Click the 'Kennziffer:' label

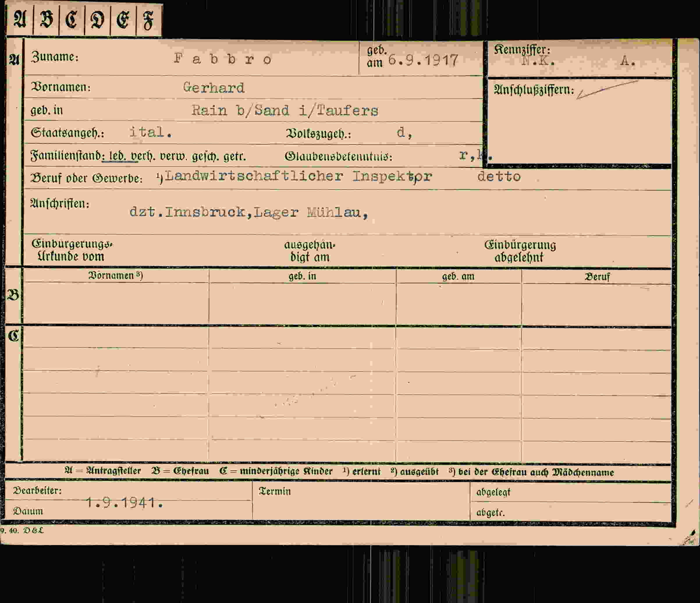(x=522, y=50)
